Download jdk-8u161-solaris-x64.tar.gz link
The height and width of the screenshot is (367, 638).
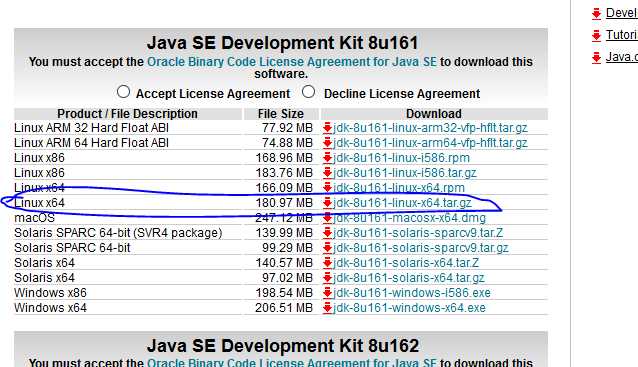pyautogui.click(x=409, y=278)
